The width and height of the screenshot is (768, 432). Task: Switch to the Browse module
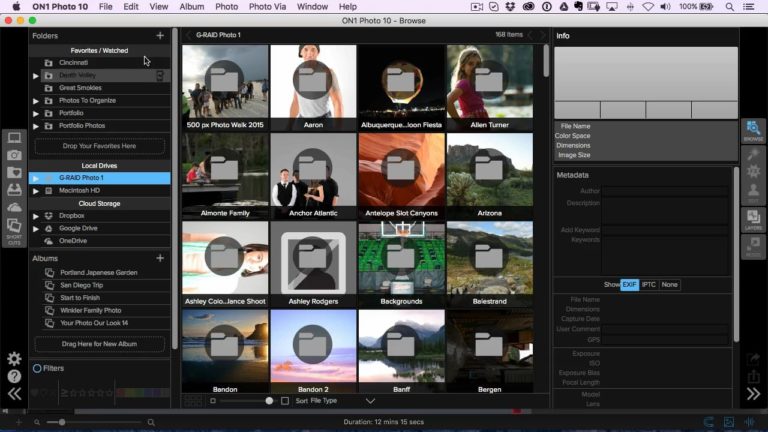(x=753, y=131)
